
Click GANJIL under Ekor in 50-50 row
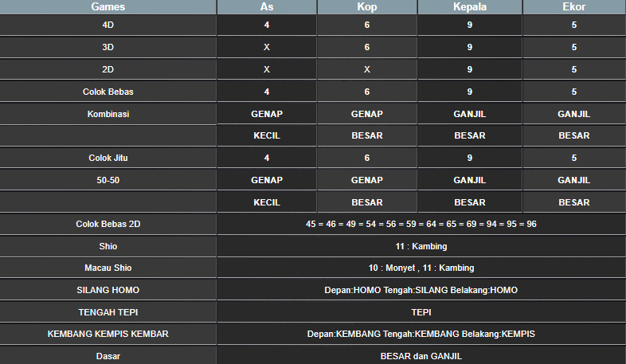574,180
